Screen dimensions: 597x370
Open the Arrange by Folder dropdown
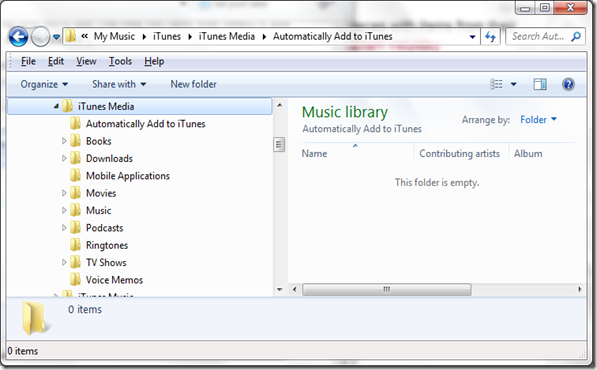tap(538, 120)
